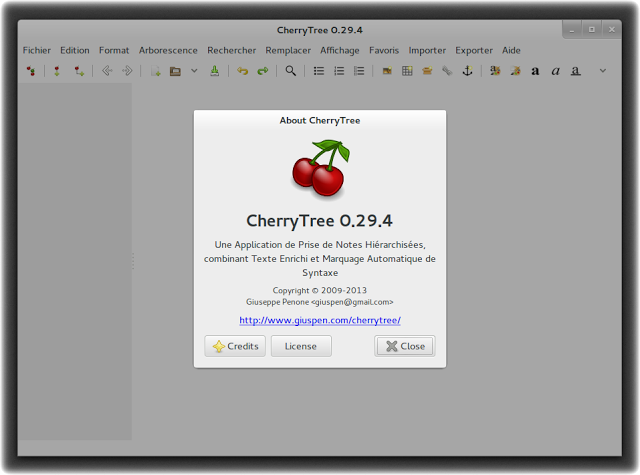Close the CherryTree main window
This screenshot has width=640, height=475.
(611, 30)
